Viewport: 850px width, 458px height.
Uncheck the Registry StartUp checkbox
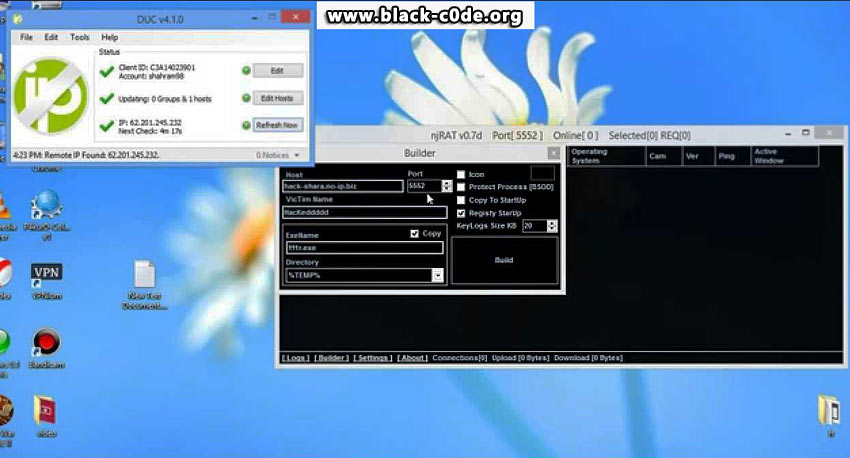click(461, 214)
